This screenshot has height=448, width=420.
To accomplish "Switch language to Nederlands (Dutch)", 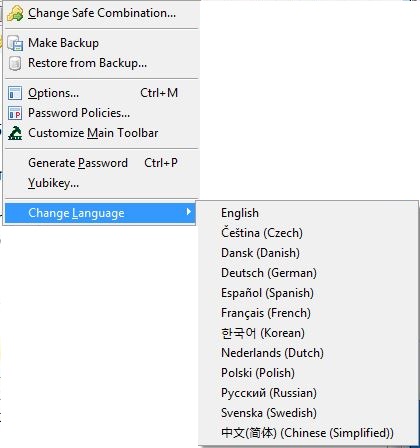I will point(308,353).
